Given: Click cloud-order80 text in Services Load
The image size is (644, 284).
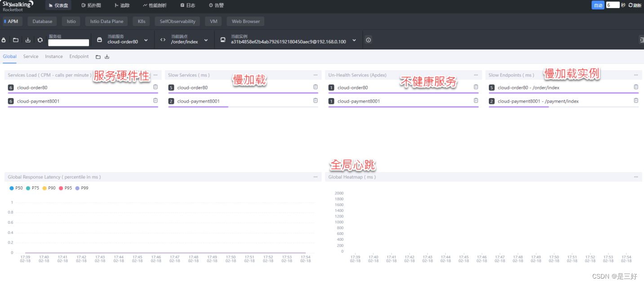Looking at the screenshot, I should 32,88.
